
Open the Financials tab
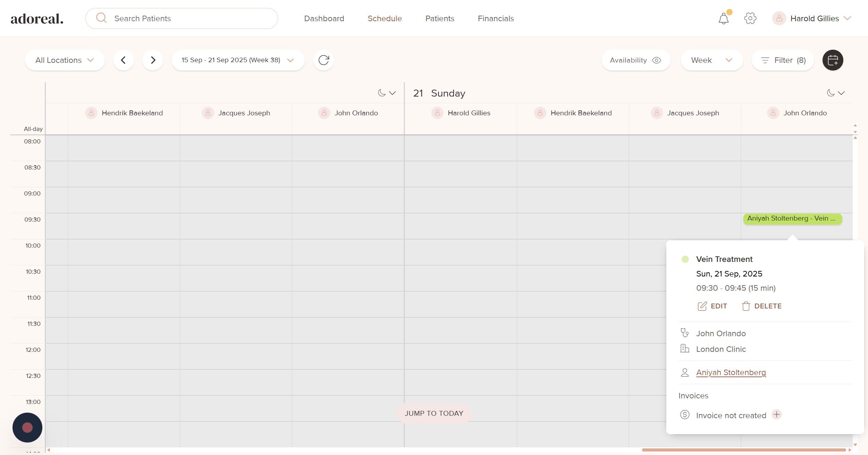tap(495, 18)
